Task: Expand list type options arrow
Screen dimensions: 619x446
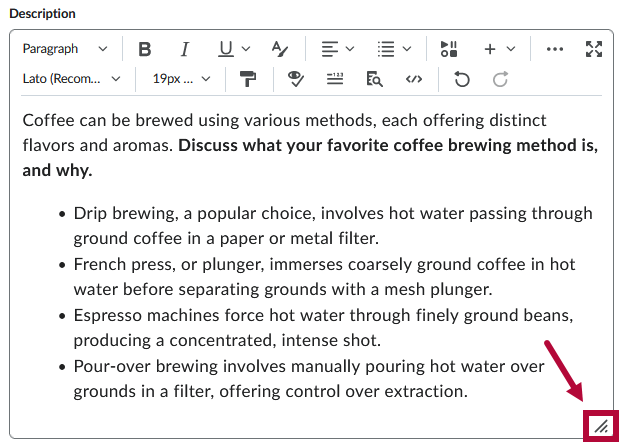Action: [x=407, y=49]
